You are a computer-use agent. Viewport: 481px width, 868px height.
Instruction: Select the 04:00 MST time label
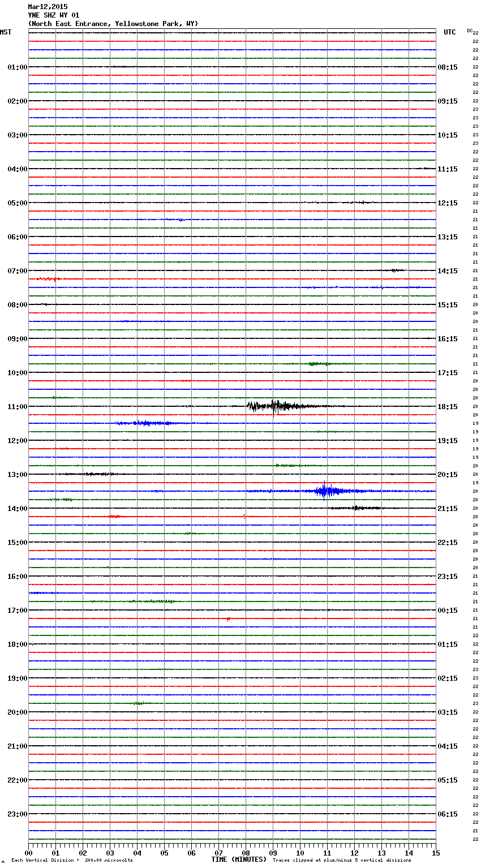point(17,169)
